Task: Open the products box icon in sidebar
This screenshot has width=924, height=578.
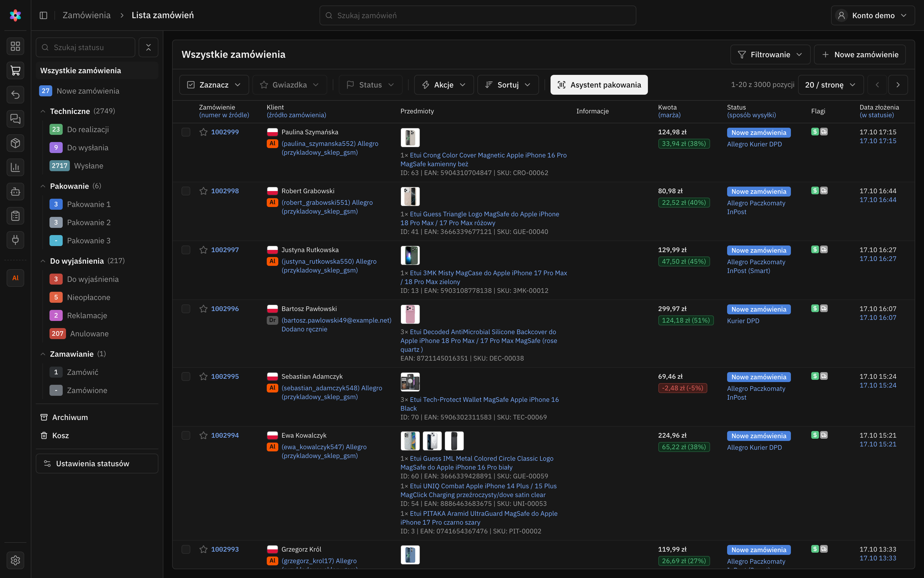Action: point(15,143)
